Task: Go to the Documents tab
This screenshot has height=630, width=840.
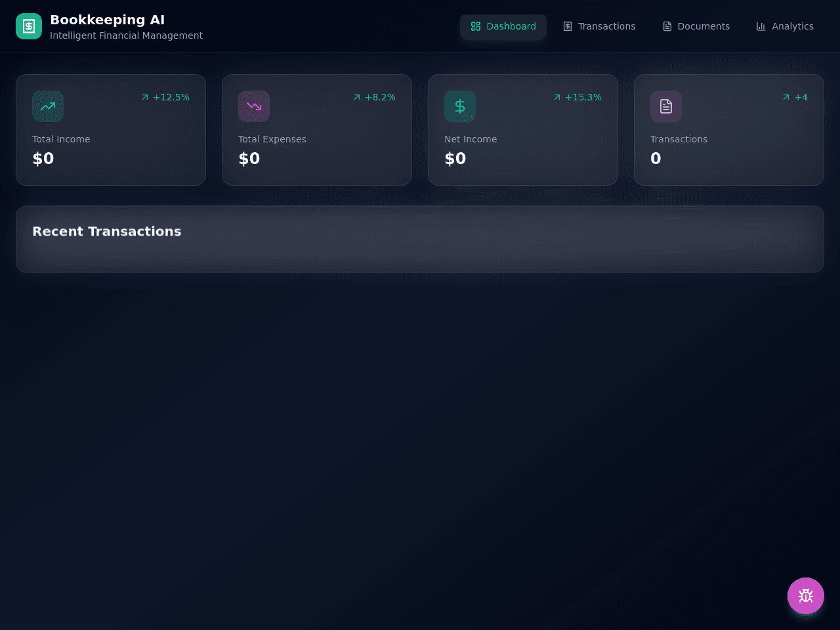Action: pos(696,26)
